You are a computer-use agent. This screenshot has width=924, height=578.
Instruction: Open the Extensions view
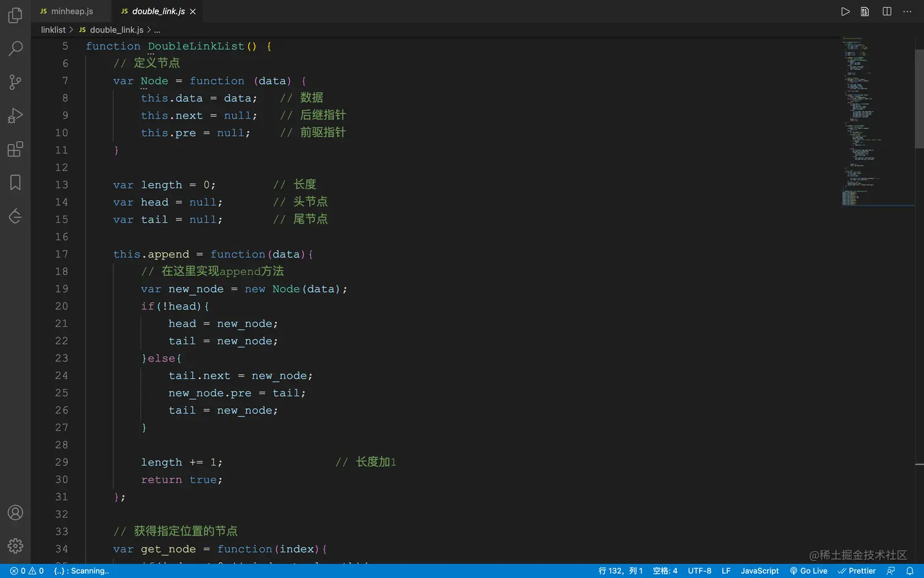pyautogui.click(x=15, y=149)
